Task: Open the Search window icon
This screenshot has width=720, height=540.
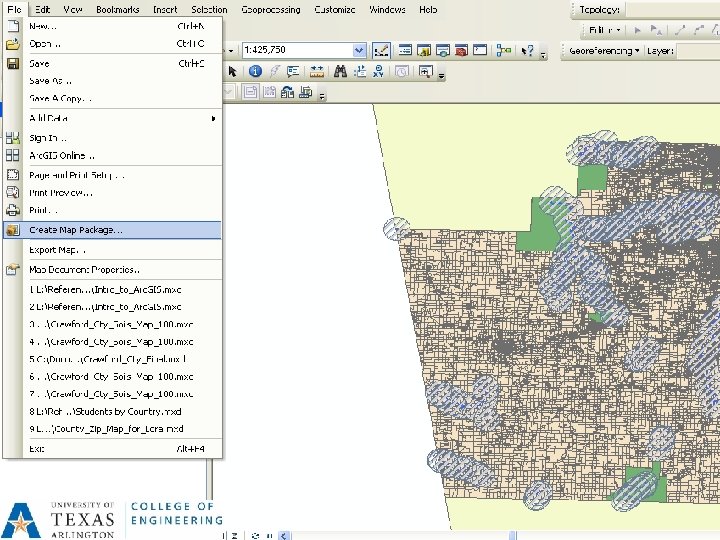Action: pos(443,50)
